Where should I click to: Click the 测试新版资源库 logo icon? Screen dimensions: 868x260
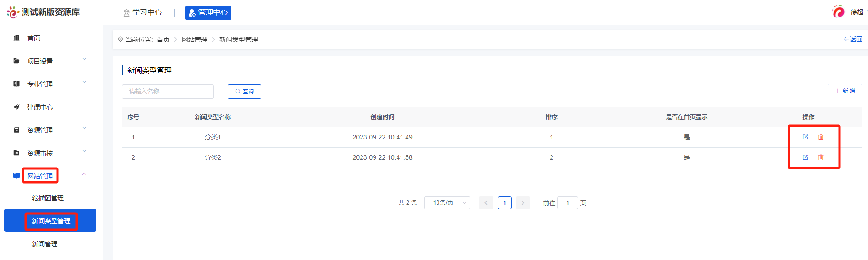click(12, 12)
